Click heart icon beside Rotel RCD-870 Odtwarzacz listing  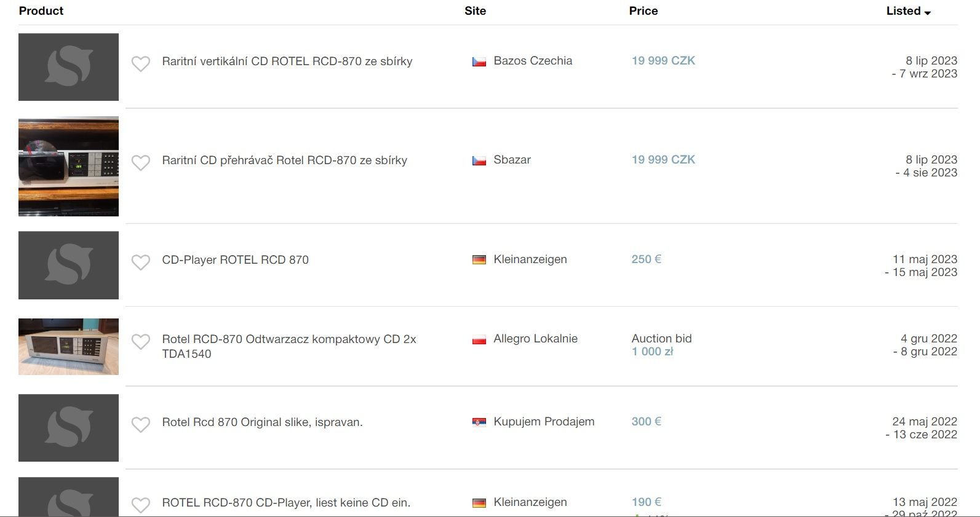tap(141, 341)
